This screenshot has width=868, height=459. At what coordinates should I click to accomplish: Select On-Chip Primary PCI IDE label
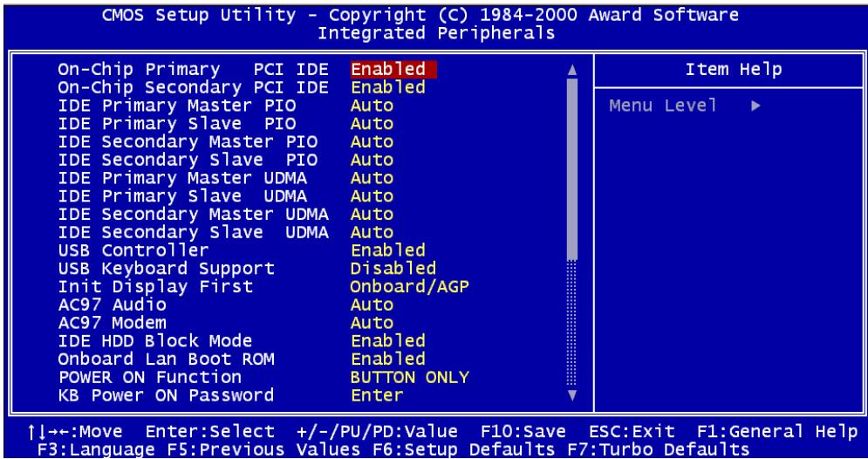click(x=193, y=69)
